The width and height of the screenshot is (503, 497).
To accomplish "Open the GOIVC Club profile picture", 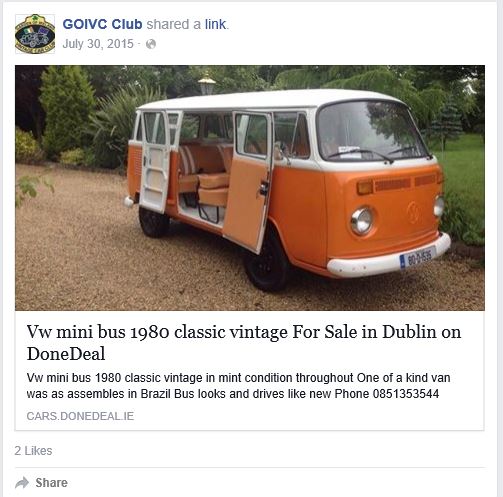I will [x=35, y=34].
